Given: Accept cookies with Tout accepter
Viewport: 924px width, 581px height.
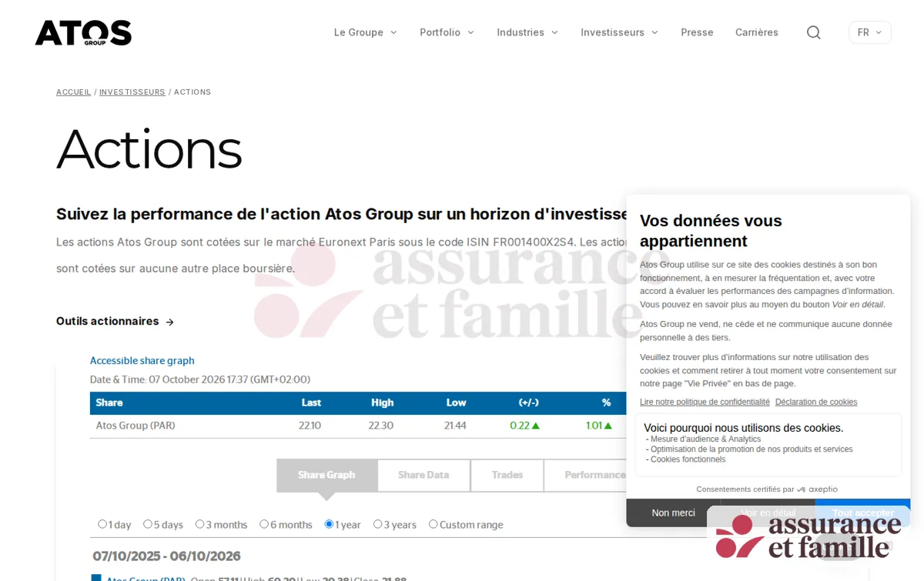Looking at the screenshot, I should pyautogui.click(x=863, y=513).
